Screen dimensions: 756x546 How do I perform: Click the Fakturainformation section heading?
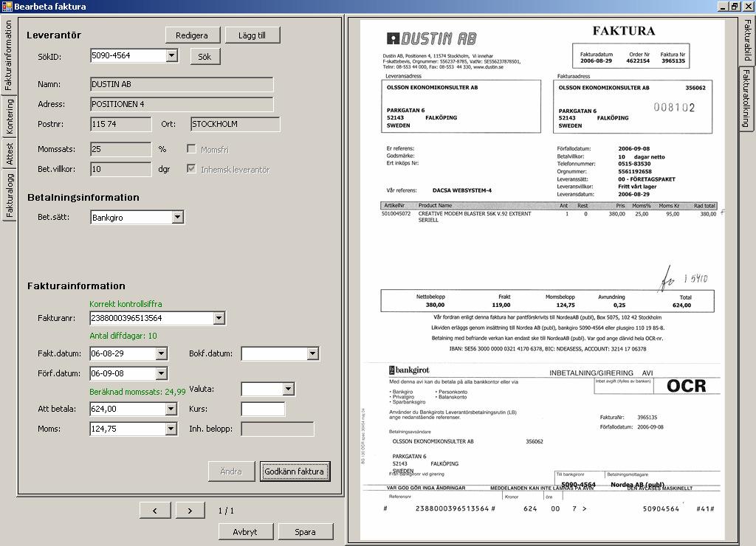[x=76, y=286]
